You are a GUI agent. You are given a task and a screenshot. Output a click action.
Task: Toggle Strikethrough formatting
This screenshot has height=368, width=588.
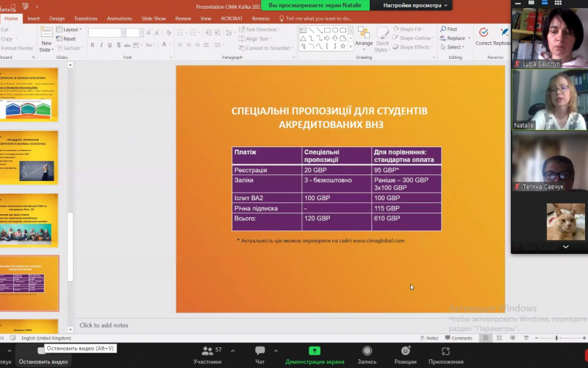click(127, 45)
